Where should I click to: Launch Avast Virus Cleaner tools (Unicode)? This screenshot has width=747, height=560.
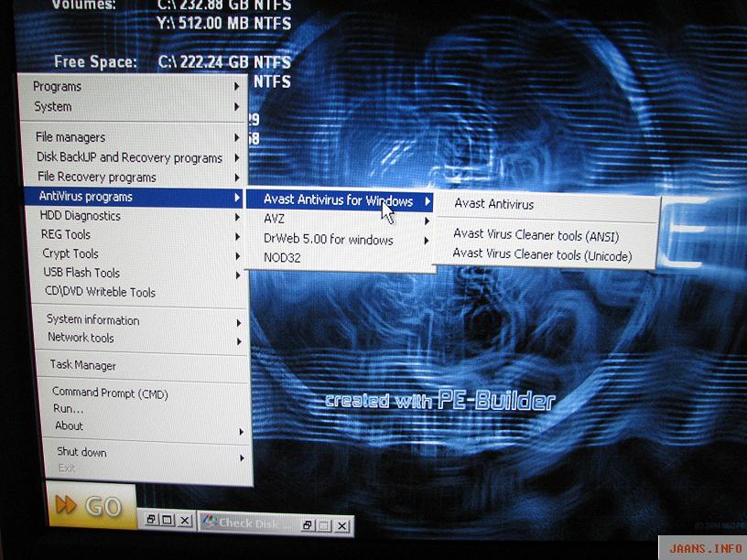coord(545,254)
